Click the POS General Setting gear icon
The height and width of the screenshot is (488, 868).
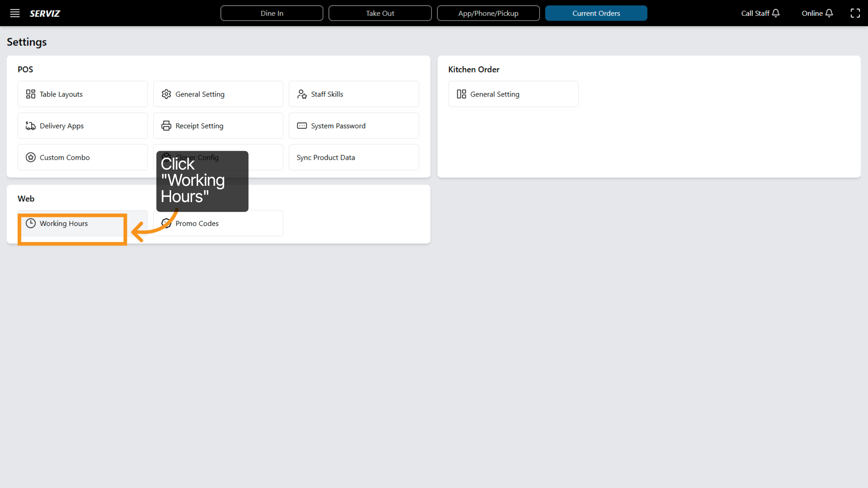(x=166, y=94)
